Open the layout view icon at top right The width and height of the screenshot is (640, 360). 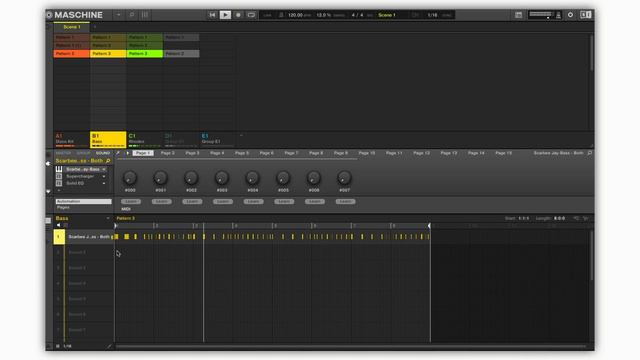pyautogui.click(x=518, y=15)
